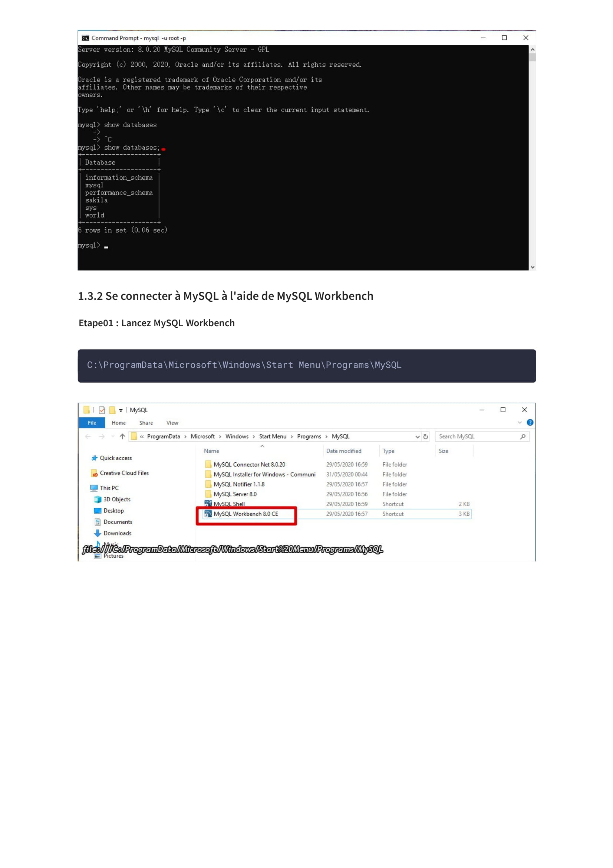
Task: Open the address bar history dropdown
Action: point(417,437)
